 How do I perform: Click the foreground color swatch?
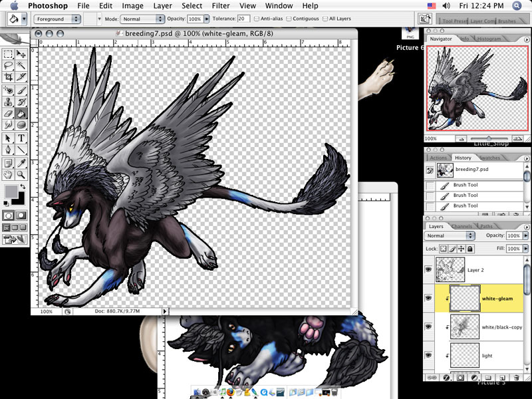click(x=11, y=192)
